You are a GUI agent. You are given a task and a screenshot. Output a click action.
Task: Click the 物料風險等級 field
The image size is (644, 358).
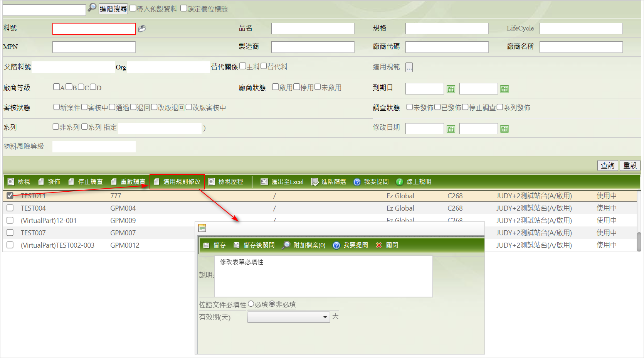[x=94, y=147]
